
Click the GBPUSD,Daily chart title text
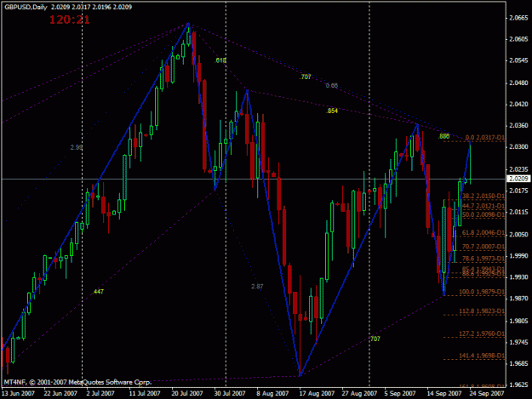(26, 7)
